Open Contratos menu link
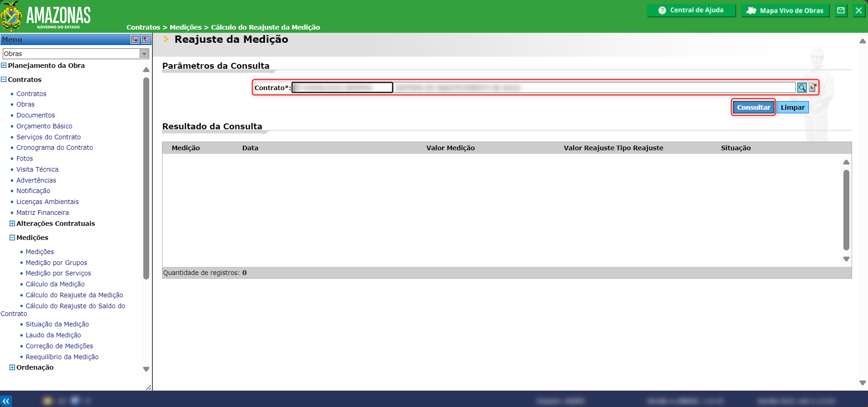Screen dimensions: 868x407 pyautogui.click(x=31, y=94)
